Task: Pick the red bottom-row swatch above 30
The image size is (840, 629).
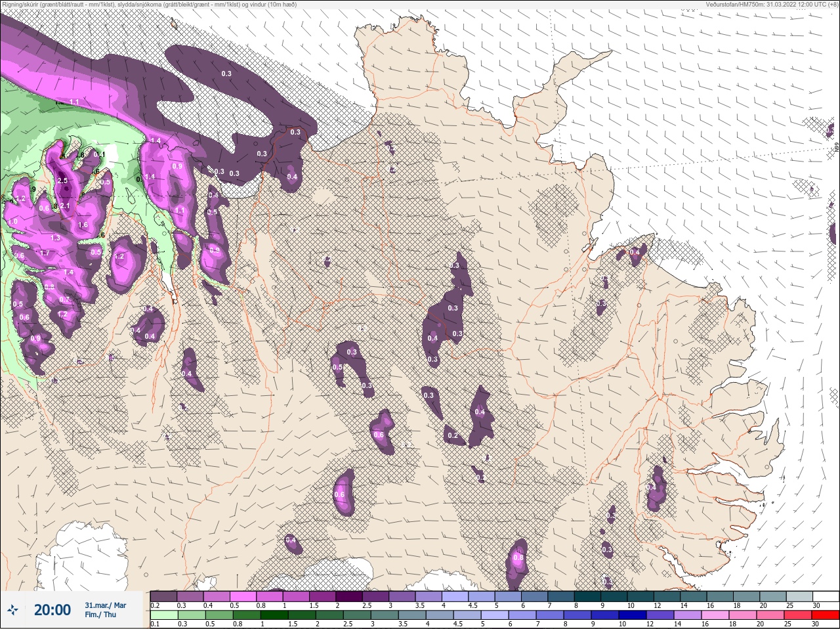Action: click(x=825, y=615)
